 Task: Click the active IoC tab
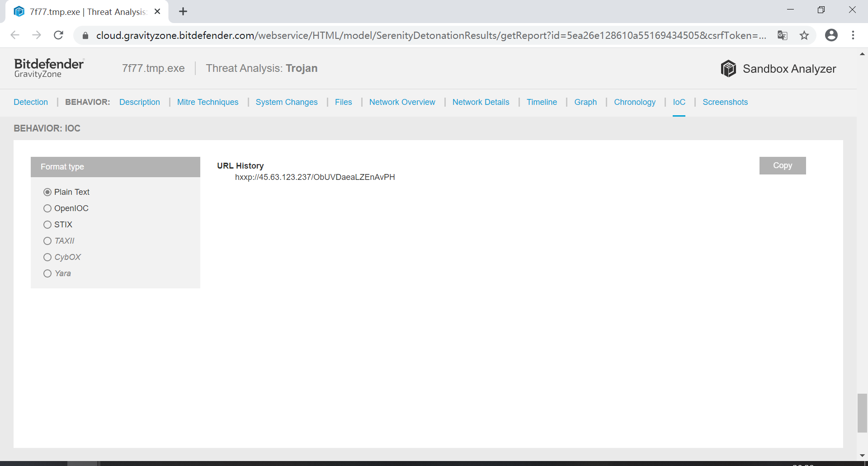[x=679, y=102]
